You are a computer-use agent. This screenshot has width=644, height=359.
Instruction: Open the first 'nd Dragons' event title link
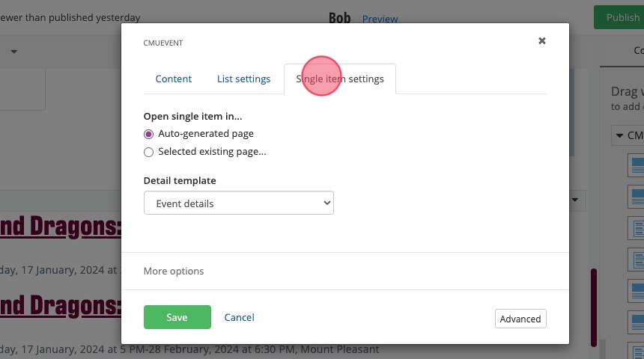point(60,226)
